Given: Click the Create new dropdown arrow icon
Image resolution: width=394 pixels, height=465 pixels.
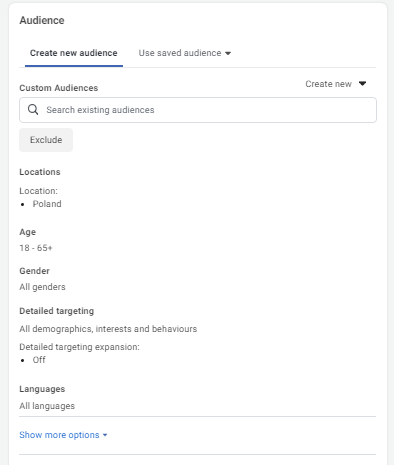Looking at the screenshot, I should 362,84.
